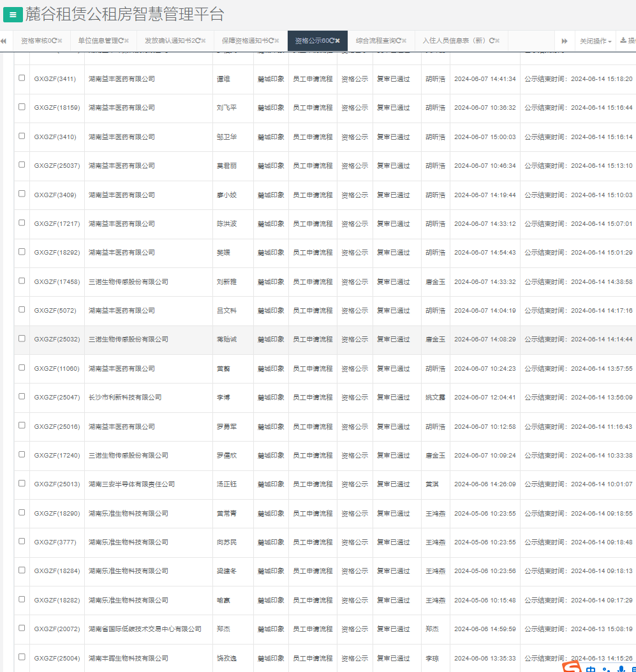Click the Sogou input method icon
This screenshot has width=636, height=672.
[x=572, y=668]
